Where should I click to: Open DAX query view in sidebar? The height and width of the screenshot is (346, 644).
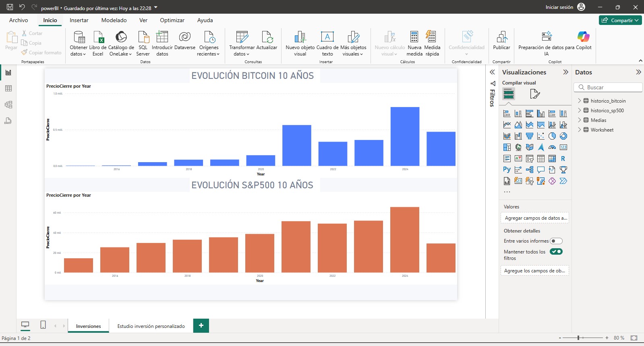[x=8, y=121]
